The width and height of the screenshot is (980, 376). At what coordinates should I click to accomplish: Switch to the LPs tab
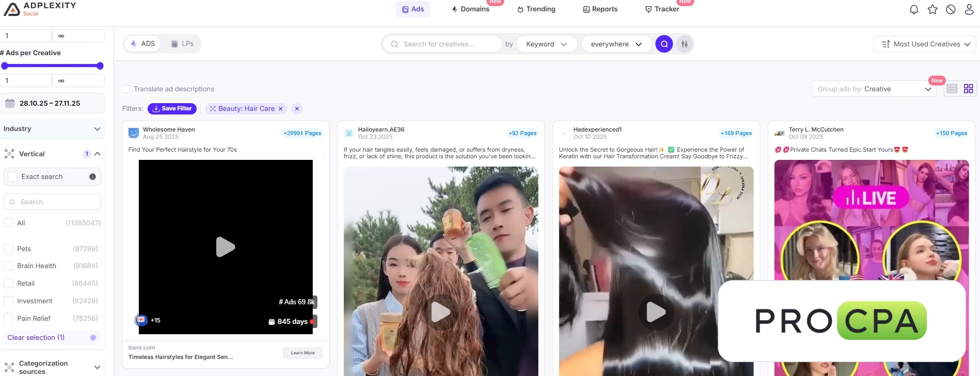(x=182, y=44)
